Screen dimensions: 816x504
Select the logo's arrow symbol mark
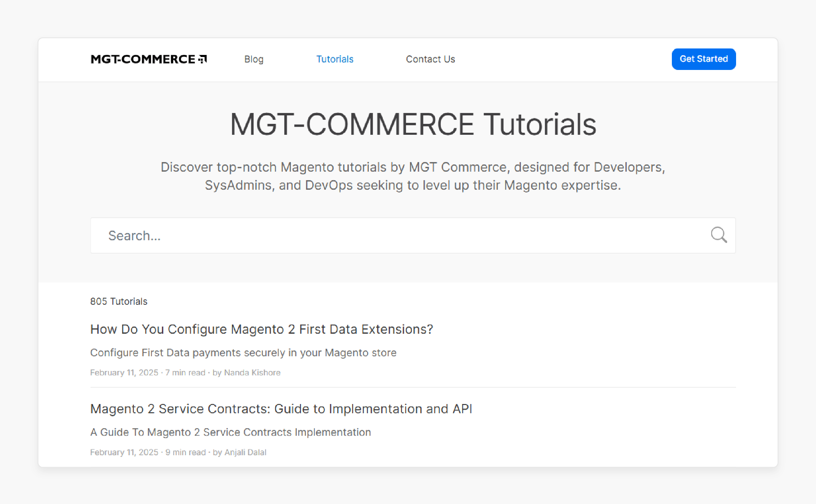(203, 59)
